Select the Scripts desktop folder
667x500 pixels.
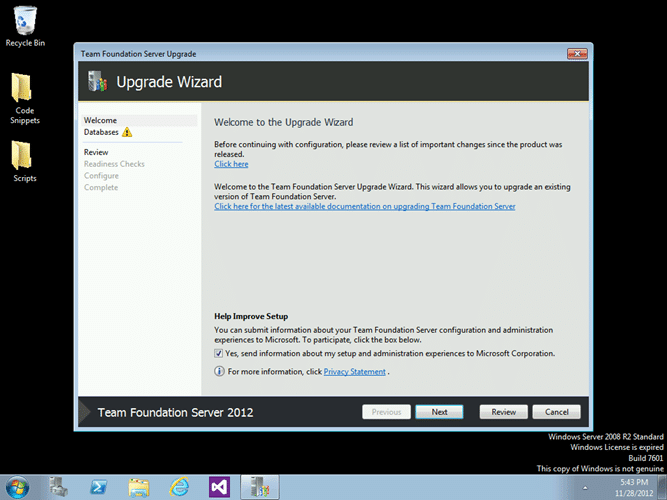24,162
